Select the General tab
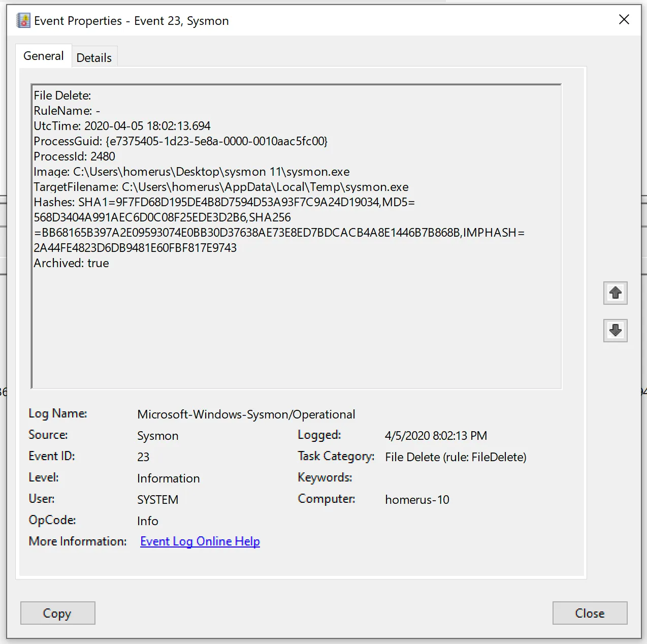 (43, 55)
